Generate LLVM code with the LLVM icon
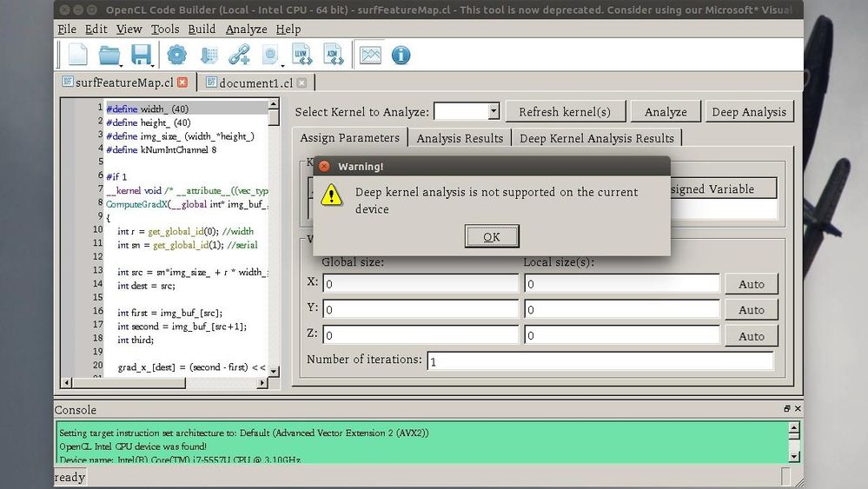 coord(302,55)
